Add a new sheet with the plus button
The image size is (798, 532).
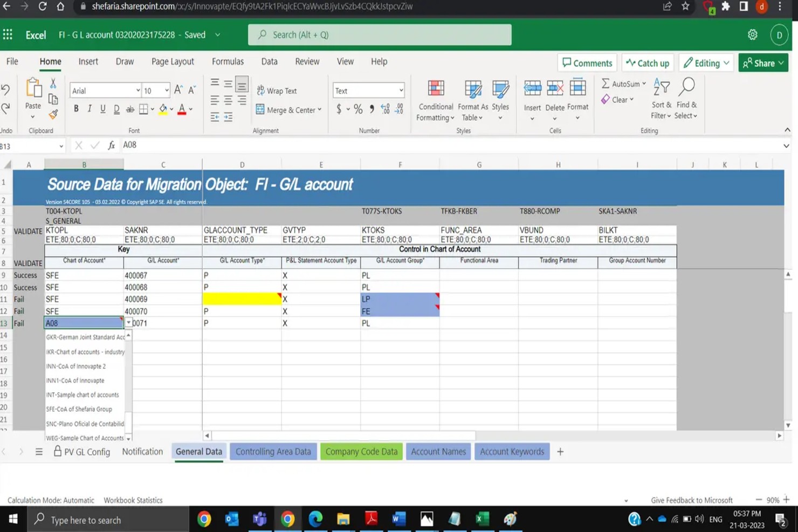(560, 452)
